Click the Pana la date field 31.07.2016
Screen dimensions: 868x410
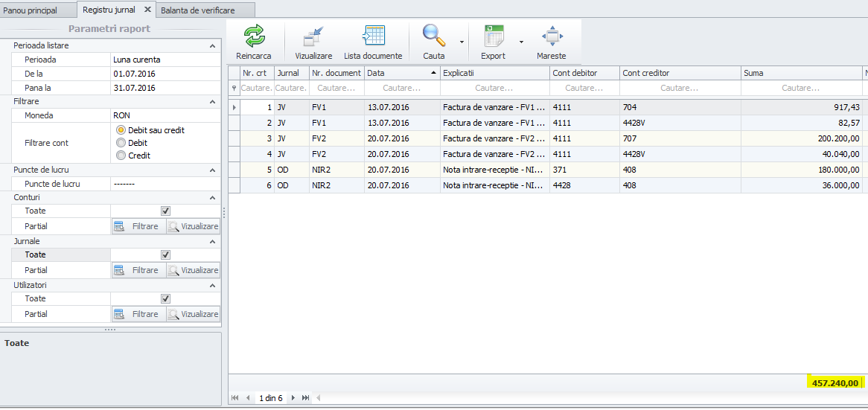165,87
